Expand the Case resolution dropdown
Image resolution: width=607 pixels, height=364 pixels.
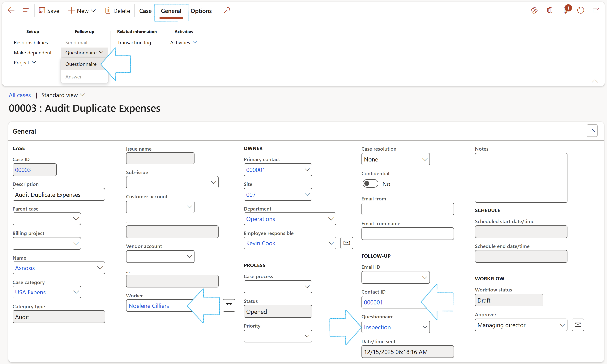425,159
